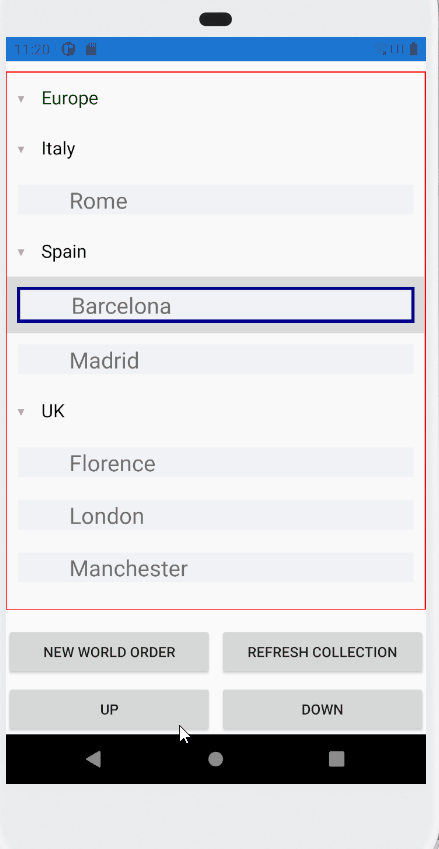Screen dimensions: 439x849
Task: Select the Rome city item
Action: click(x=215, y=200)
